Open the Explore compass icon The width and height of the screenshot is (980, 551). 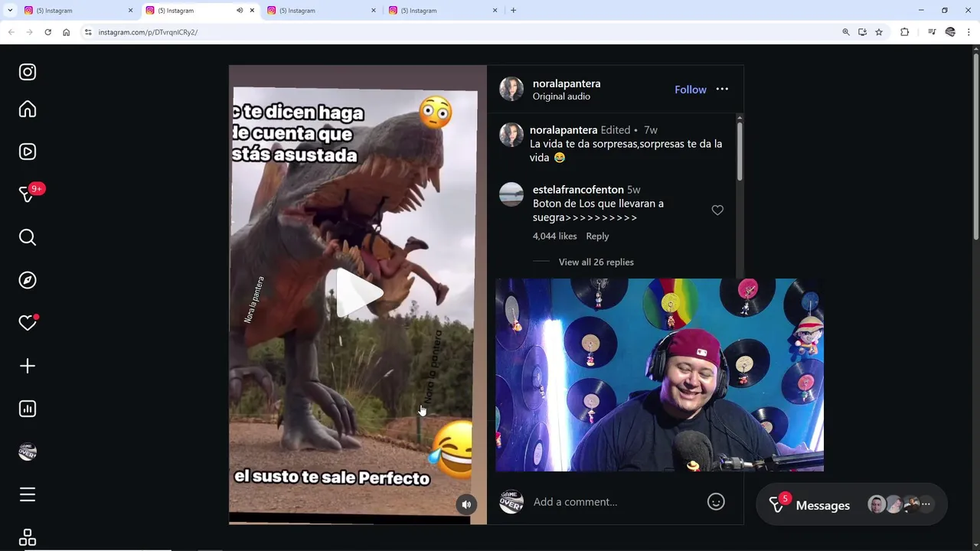28,280
